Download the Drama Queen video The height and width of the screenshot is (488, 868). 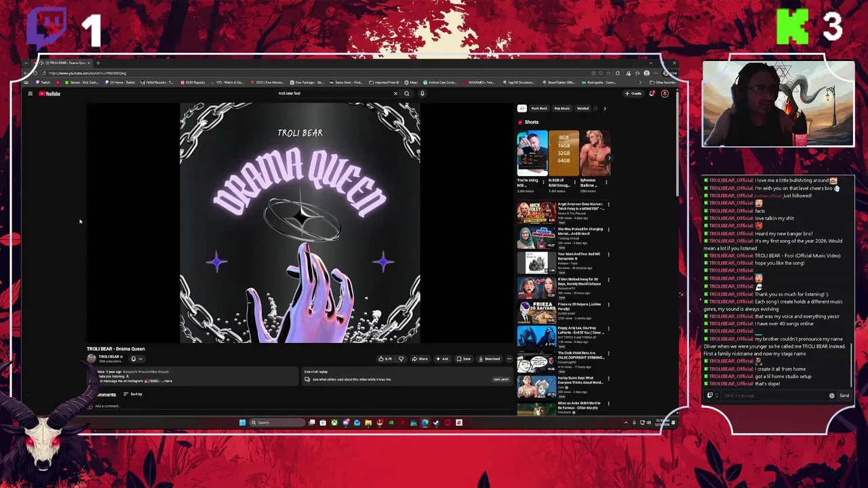click(490, 359)
